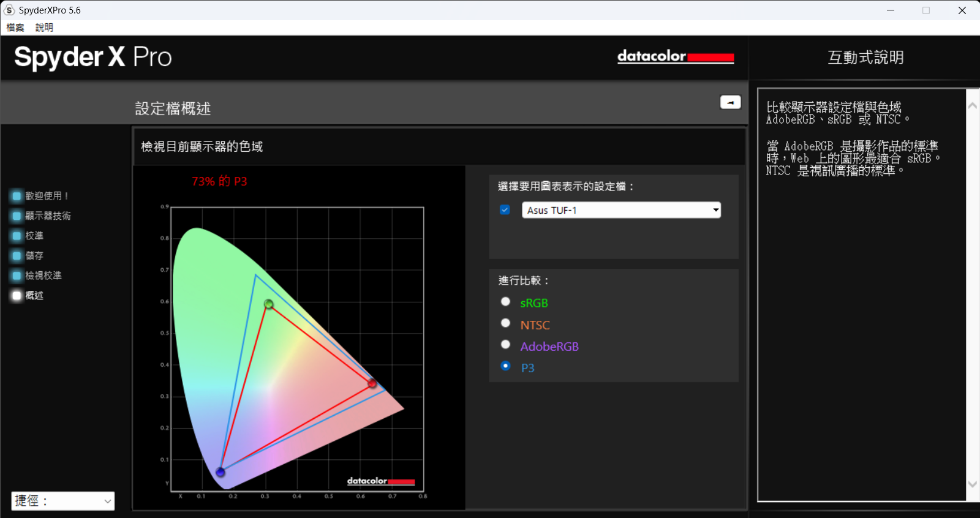The width and height of the screenshot is (980, 518).
Task: Click the green primary point on gamut chart
Action: click(x=268, y=304)
